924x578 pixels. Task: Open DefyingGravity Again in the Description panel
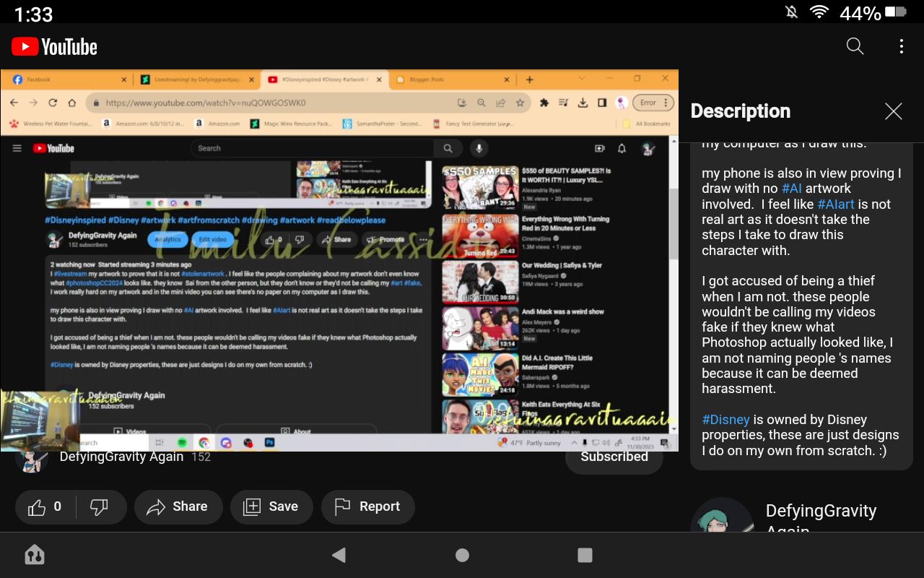coord(821,520)
